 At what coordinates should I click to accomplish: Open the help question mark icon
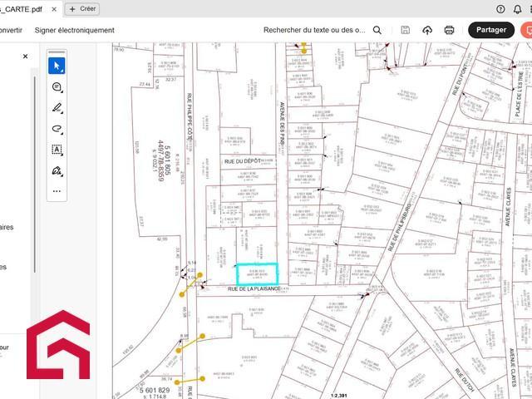(x=501, y=8)
